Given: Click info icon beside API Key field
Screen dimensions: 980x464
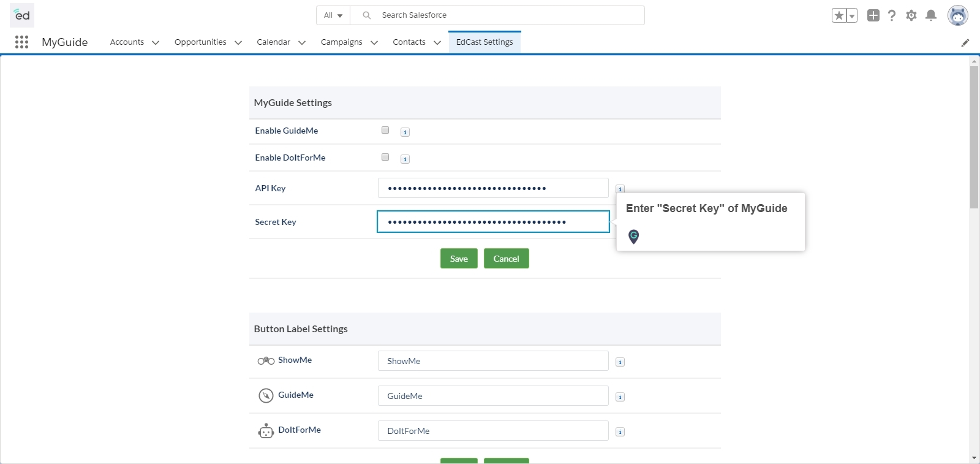Looking at the screenshot, I should tap(620, 189).
